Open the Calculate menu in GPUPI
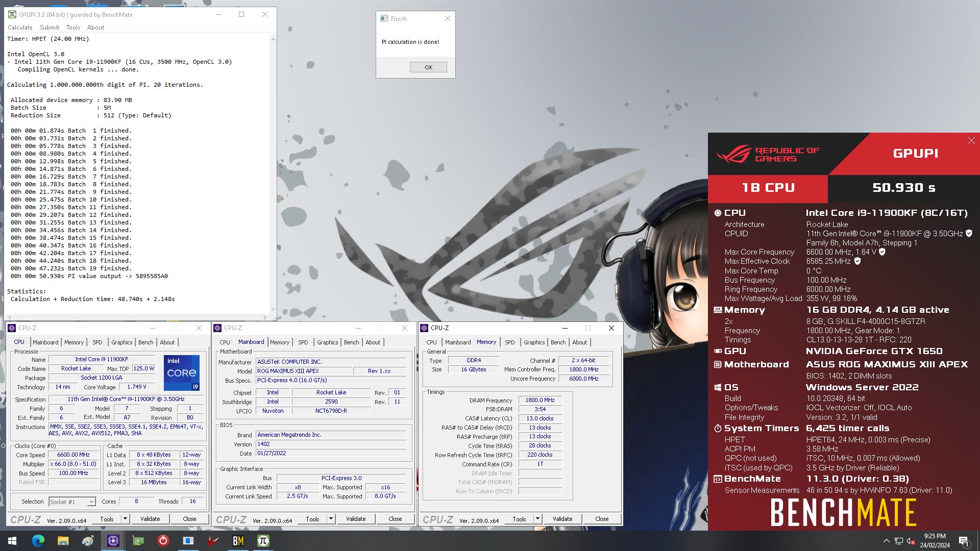The image size is (980, 551). 20,28
